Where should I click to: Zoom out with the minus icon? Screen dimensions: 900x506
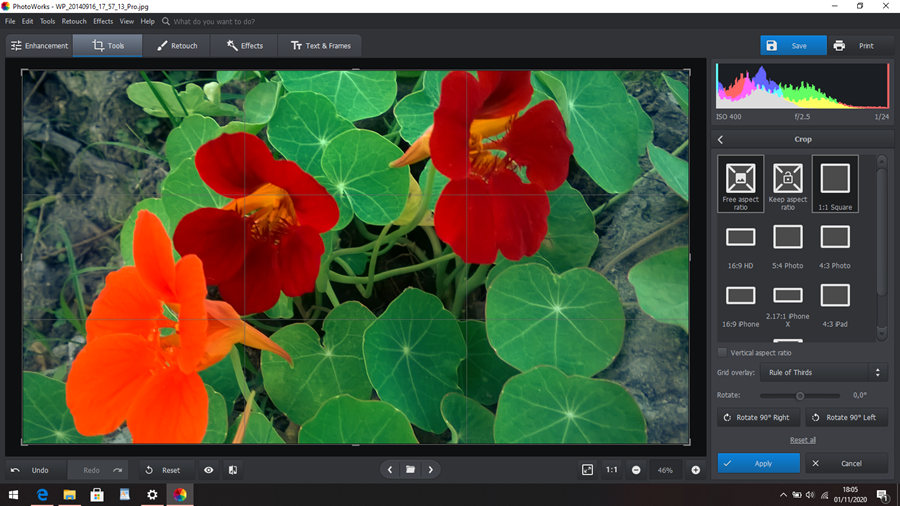tap(636, 470)
